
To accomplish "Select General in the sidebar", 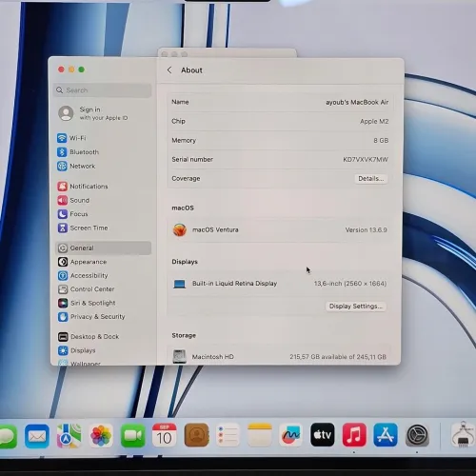I will [103, 248].
